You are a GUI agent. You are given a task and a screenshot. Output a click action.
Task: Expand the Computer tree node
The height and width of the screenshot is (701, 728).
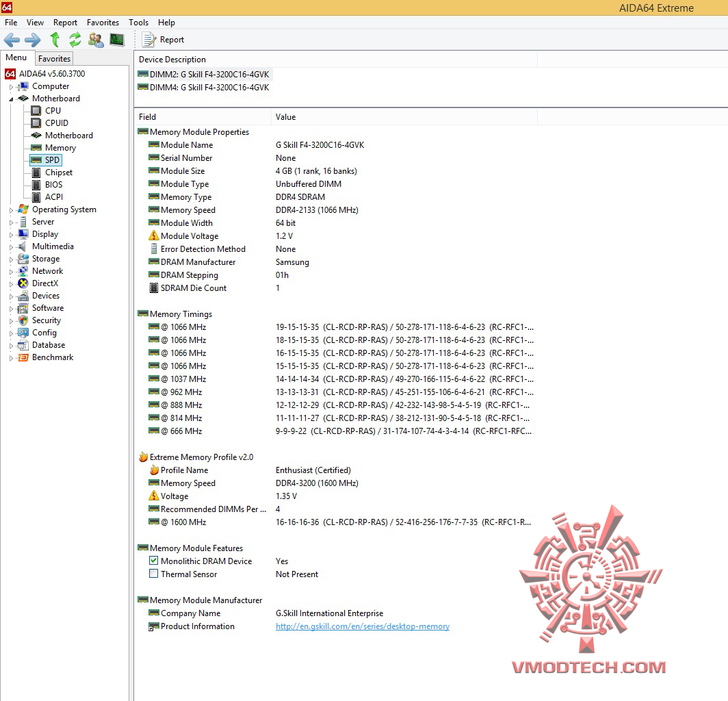[11, 87]
